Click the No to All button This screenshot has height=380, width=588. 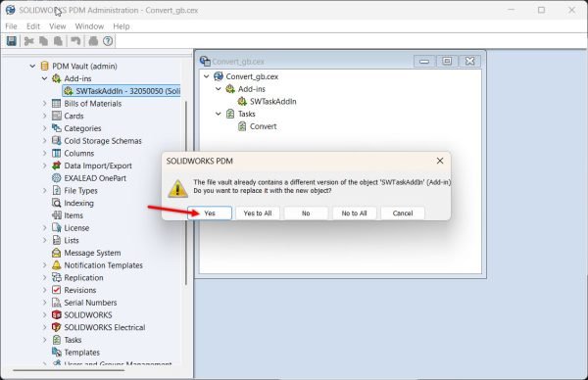tap(355, 214)
